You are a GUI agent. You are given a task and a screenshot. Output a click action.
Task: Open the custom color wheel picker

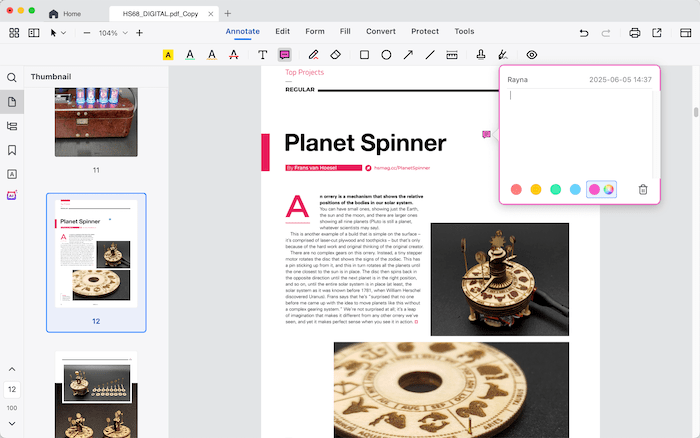click(608, 189)
